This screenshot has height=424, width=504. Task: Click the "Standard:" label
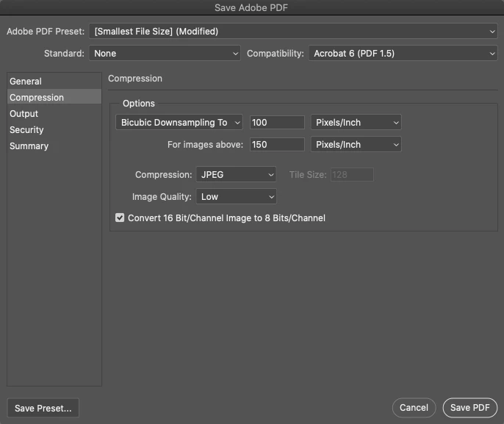tap(64, 53)
